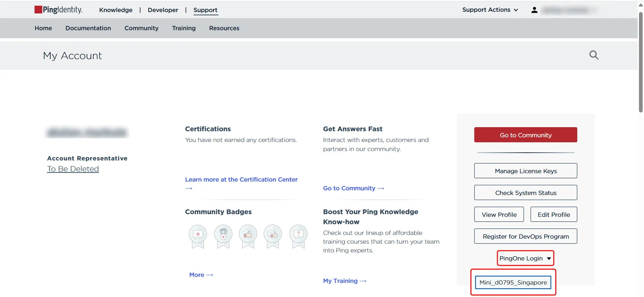Click the red Go to Community button

tap(526, 135)
